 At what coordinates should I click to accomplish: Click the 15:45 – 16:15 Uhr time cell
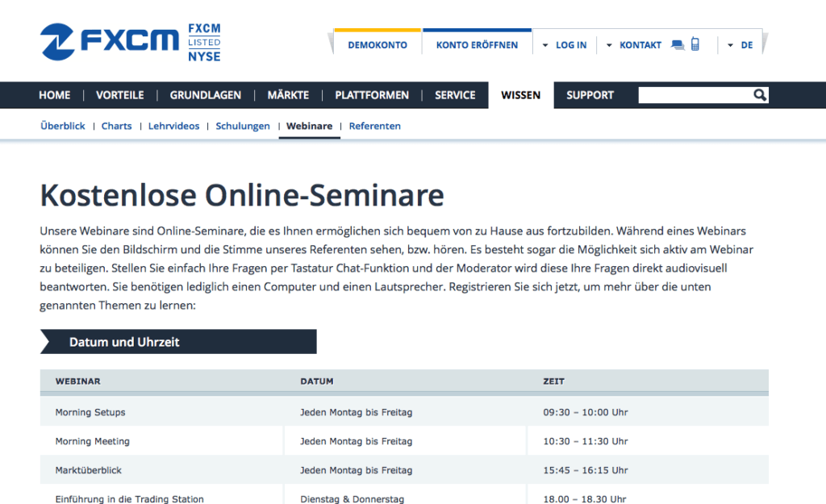(x=586, y=470)
